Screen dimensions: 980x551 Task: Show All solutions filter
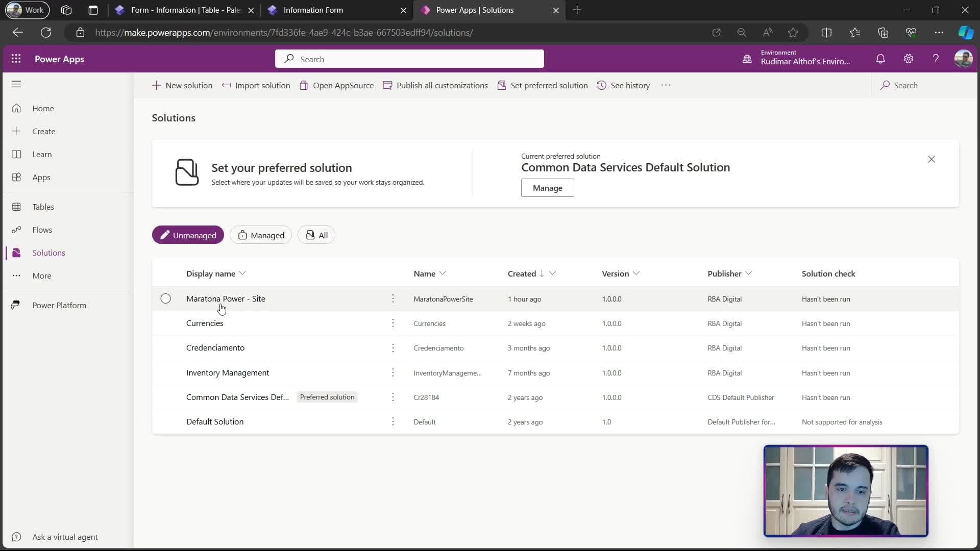point(316,235)
